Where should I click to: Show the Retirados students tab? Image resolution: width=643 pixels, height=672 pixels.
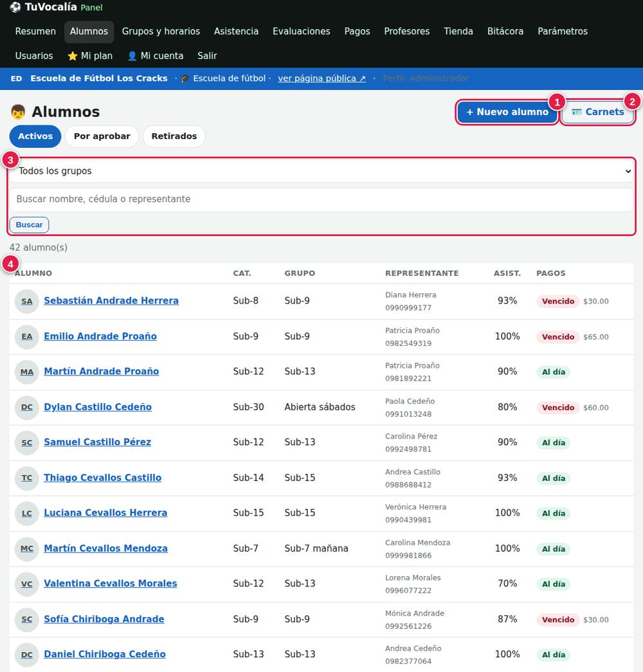tap(174, 136)
